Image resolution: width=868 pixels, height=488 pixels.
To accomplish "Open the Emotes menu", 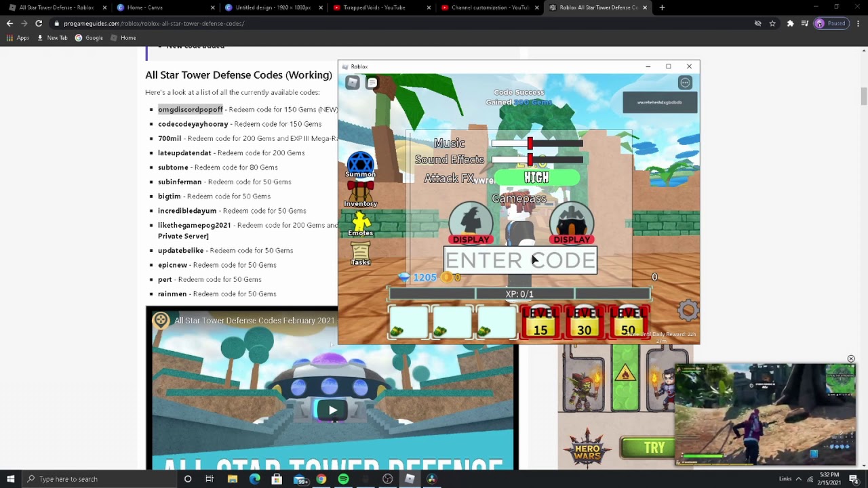I will [x=360, y=224].
